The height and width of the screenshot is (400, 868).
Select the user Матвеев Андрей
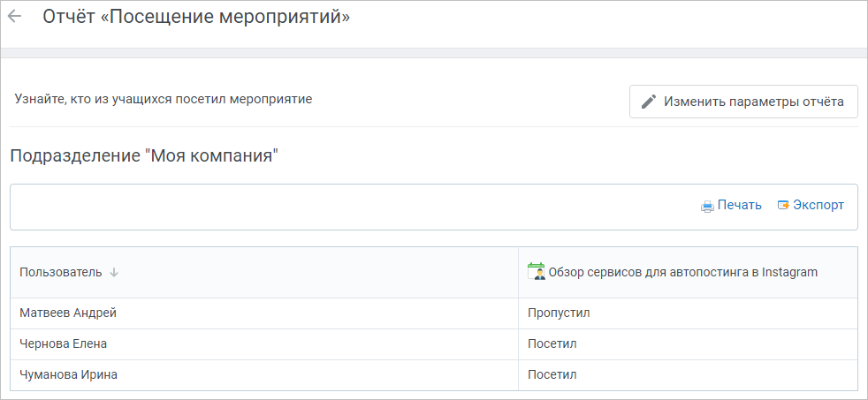point(68,313)
